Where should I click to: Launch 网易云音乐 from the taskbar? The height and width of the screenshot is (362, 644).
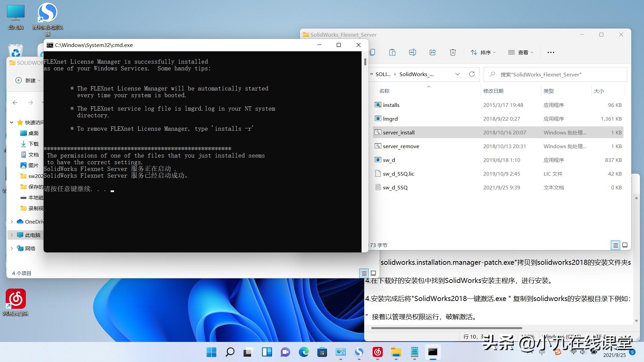pyautogui.click(x=377, y=352)
